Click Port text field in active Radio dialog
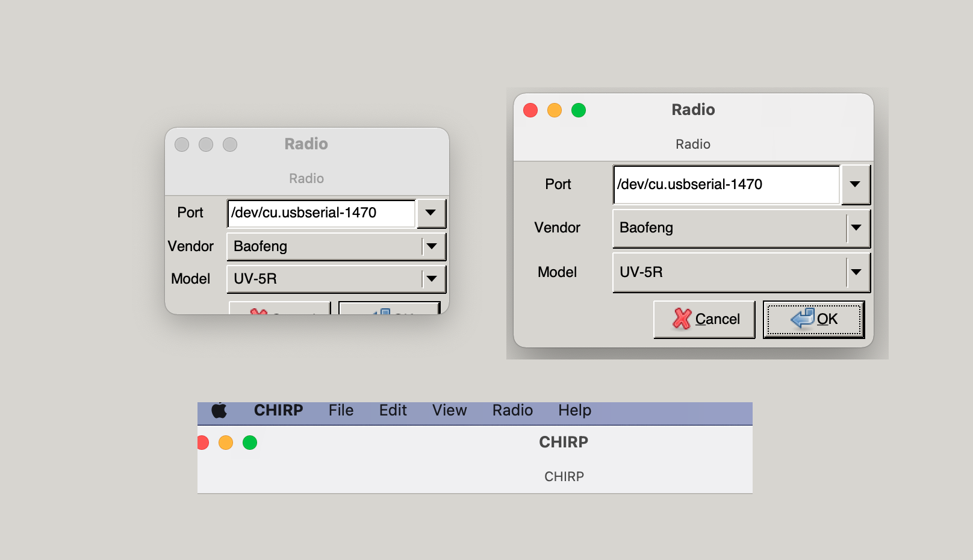973x560 pixels. (x=726, y=184)
